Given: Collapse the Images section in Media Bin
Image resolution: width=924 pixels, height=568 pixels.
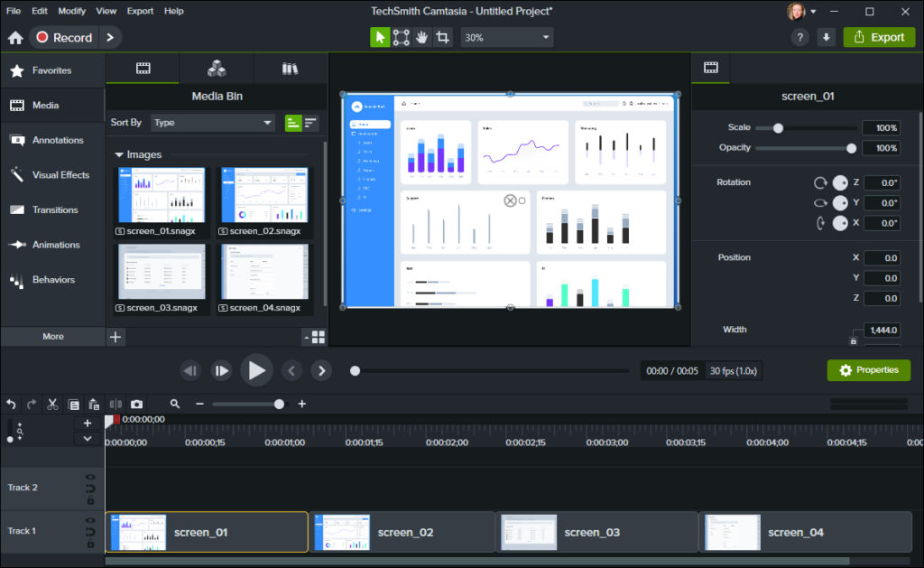Looking at the screenshot, I should [118, 154].
